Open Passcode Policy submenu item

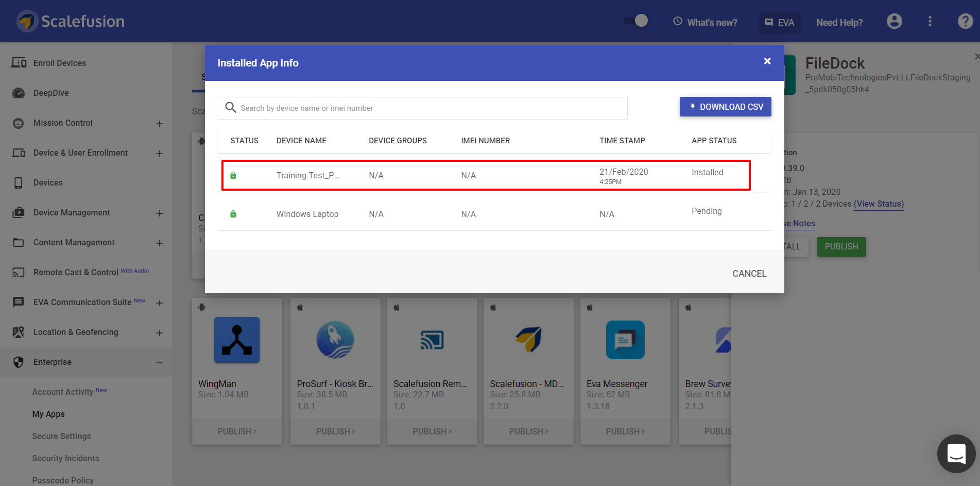(x=63, y=480)
